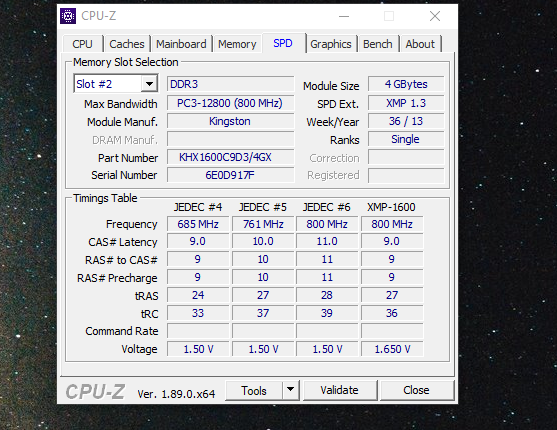Screen dimensions: 557x430
Task: Click the Validate button
Action: tap(339, 390)
